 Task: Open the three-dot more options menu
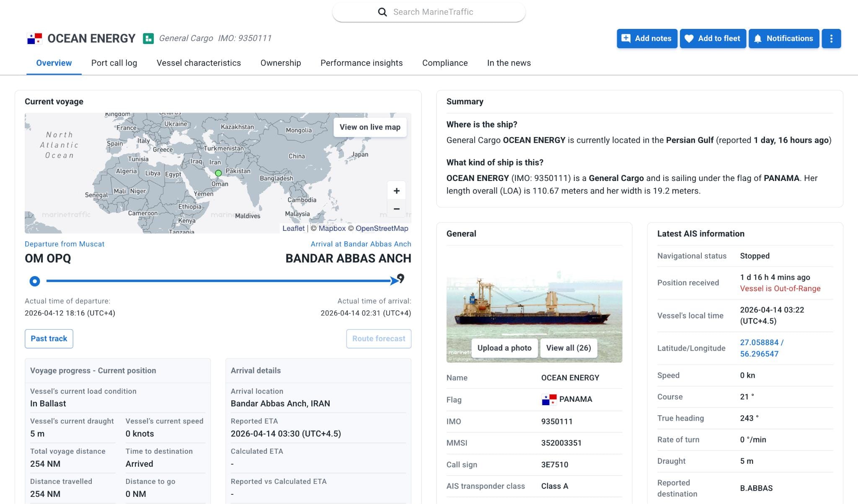click(x=831, y=39)
